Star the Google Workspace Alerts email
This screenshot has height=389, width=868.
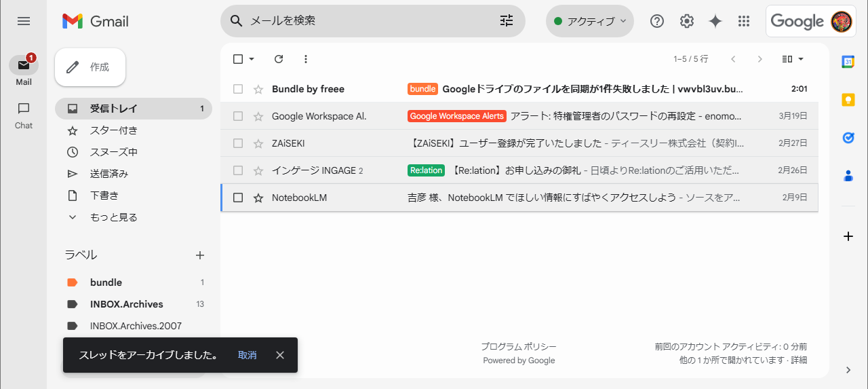coord(258,116)
